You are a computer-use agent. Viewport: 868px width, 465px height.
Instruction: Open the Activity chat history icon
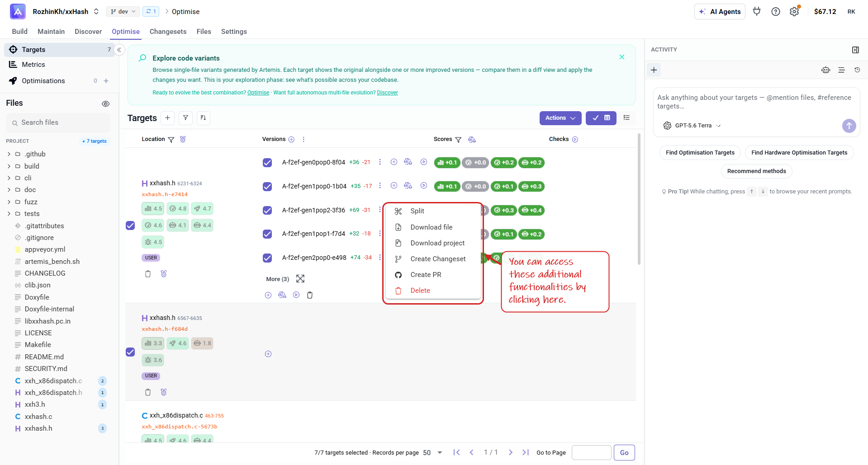tap(857, 70)
